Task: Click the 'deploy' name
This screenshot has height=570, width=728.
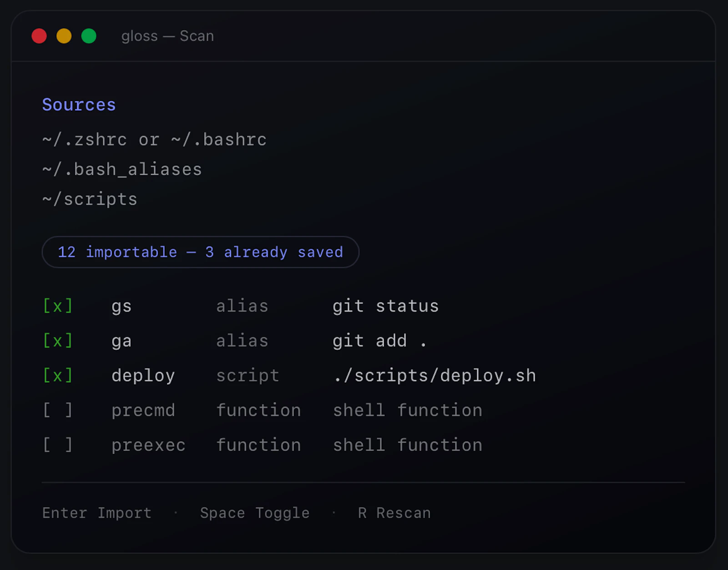Action: click(x=143, y=376)
